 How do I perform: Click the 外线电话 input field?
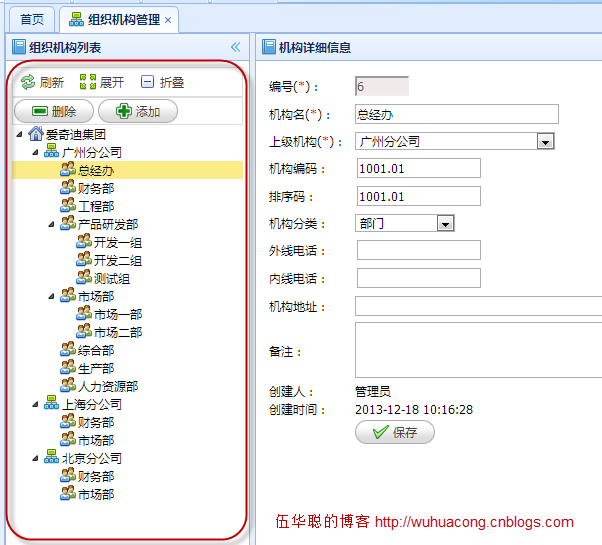419,250
